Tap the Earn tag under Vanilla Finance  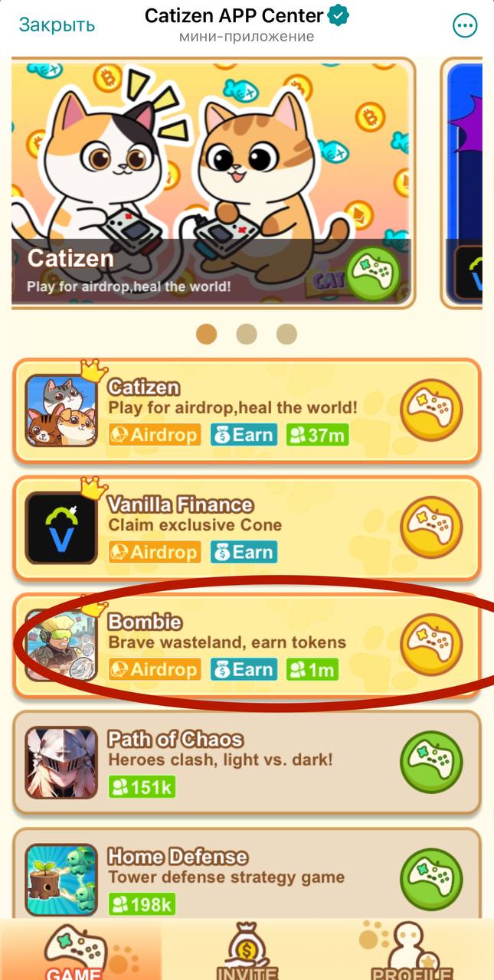(244, 552)
